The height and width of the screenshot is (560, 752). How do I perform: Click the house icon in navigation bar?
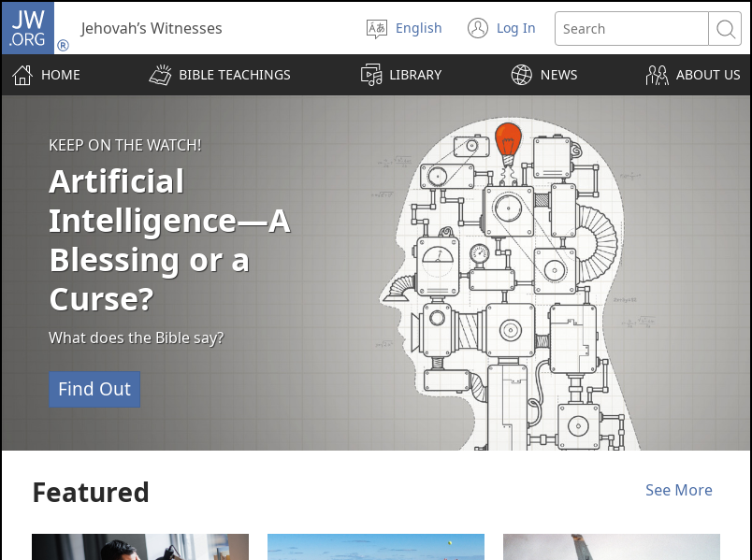[x=22, y=75]
